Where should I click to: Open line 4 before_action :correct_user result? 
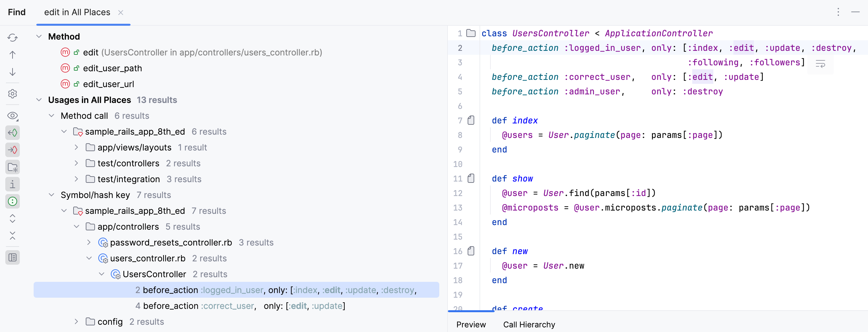click(x=240, y=306)
